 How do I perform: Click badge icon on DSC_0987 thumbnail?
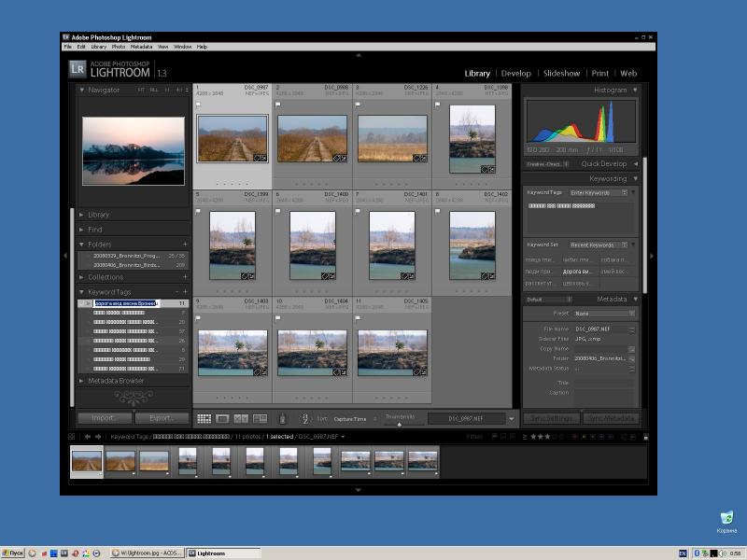coord(261,158)
